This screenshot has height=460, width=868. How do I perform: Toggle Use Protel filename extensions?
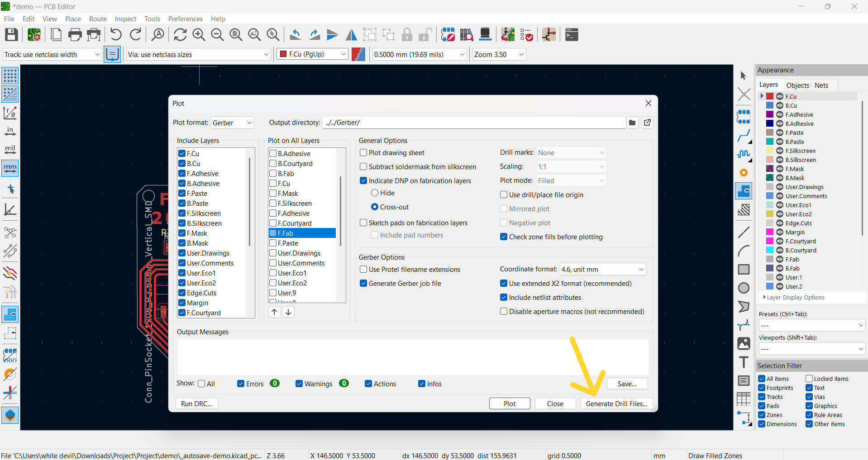click(x=363, y=269)
